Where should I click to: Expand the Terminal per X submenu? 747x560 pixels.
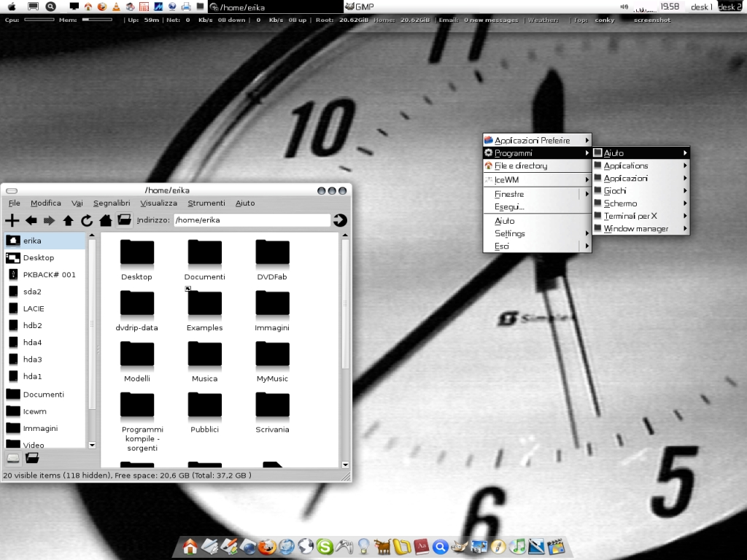640,216
